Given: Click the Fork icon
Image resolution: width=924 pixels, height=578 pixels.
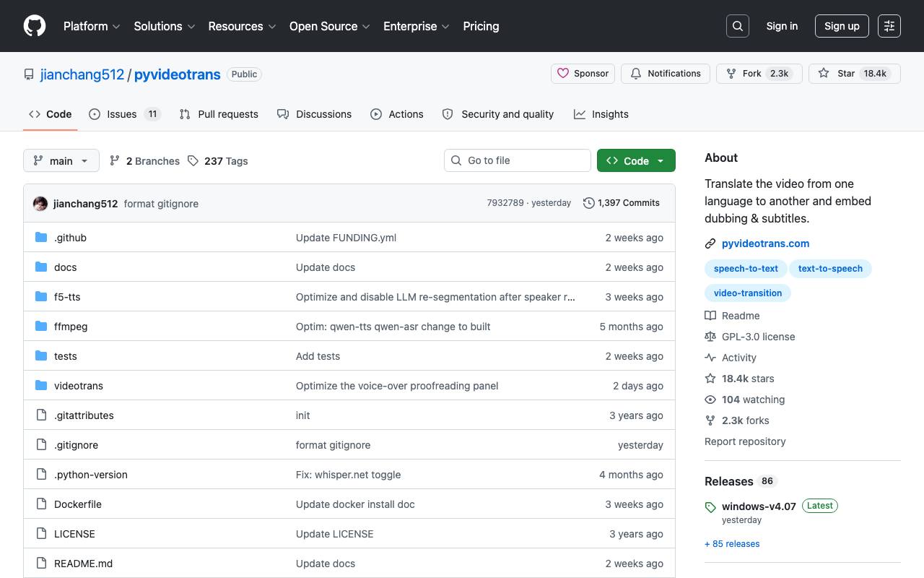Looking at the screenshot, I should [731, 74].
